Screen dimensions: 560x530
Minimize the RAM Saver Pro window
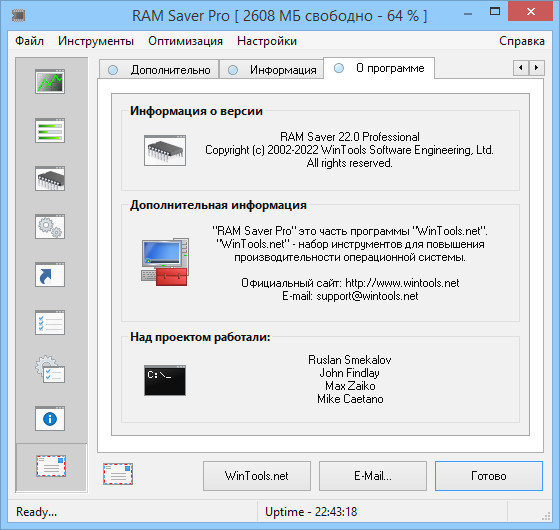(468, 14)
